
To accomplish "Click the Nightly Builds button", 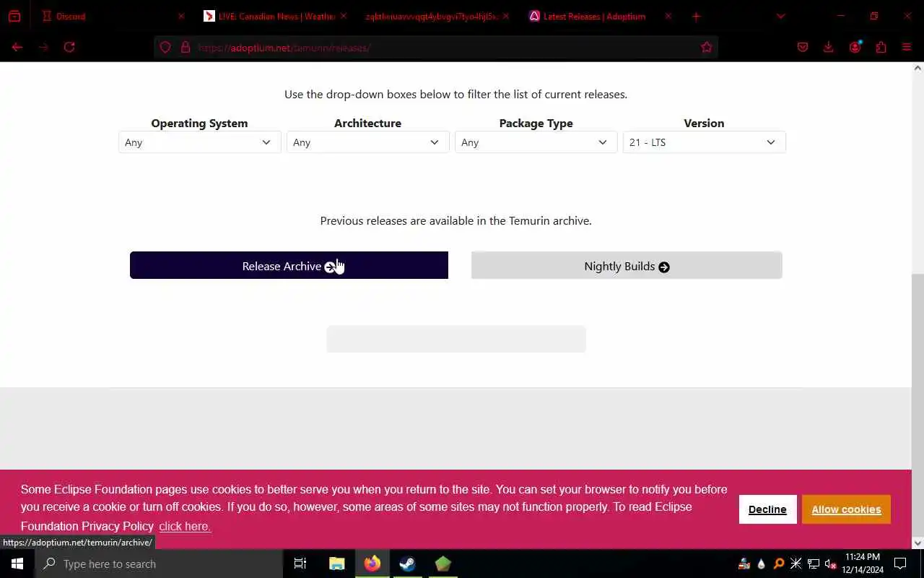I will [x=627, y=265].
